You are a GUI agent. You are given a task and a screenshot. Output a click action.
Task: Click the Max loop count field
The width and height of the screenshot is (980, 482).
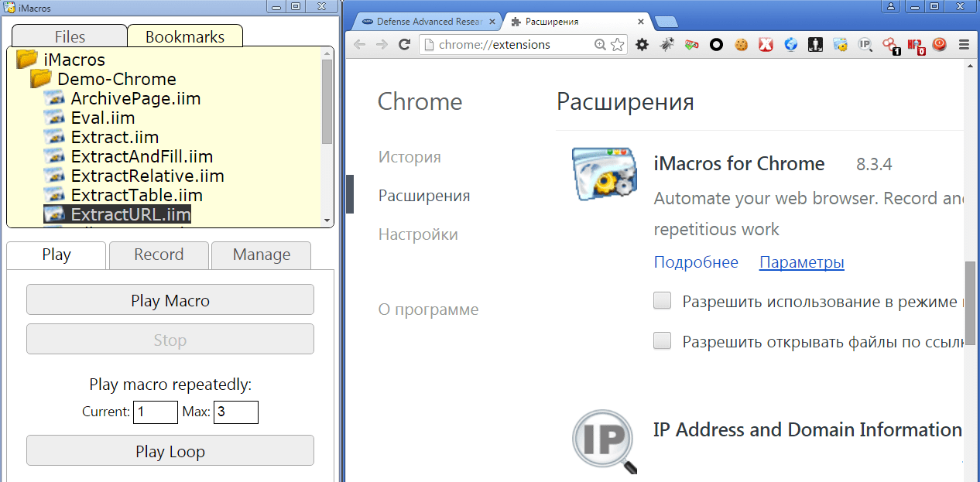pyautogui.click(x=236, y=412)
